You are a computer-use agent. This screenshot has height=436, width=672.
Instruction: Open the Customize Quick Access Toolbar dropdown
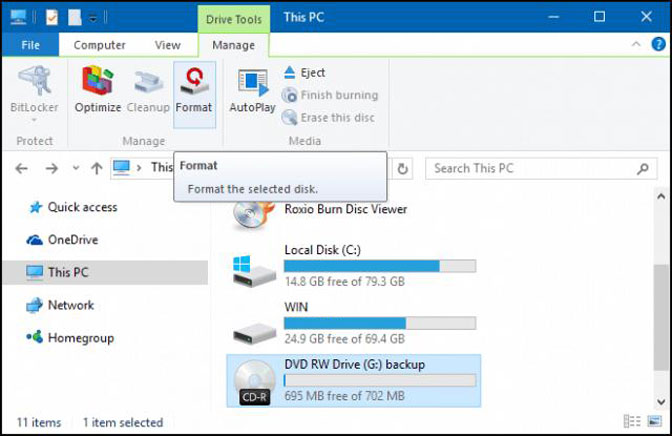tap(93, 18)
